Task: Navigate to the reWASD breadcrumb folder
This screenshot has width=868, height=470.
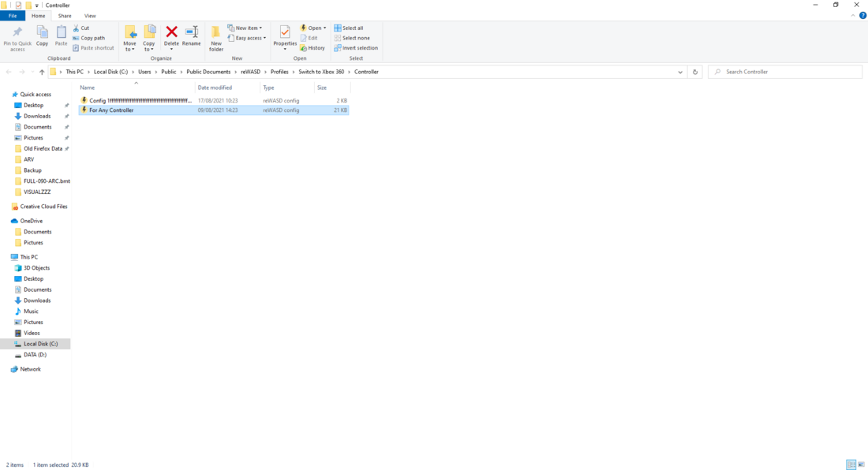Action: tap(250, 72)
